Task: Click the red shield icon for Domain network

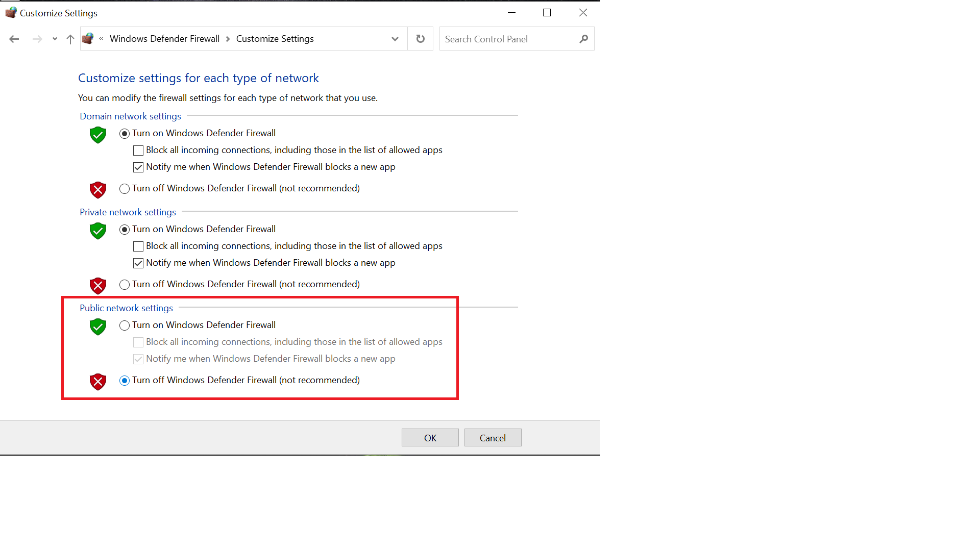Action: click(x=97, y=189)
